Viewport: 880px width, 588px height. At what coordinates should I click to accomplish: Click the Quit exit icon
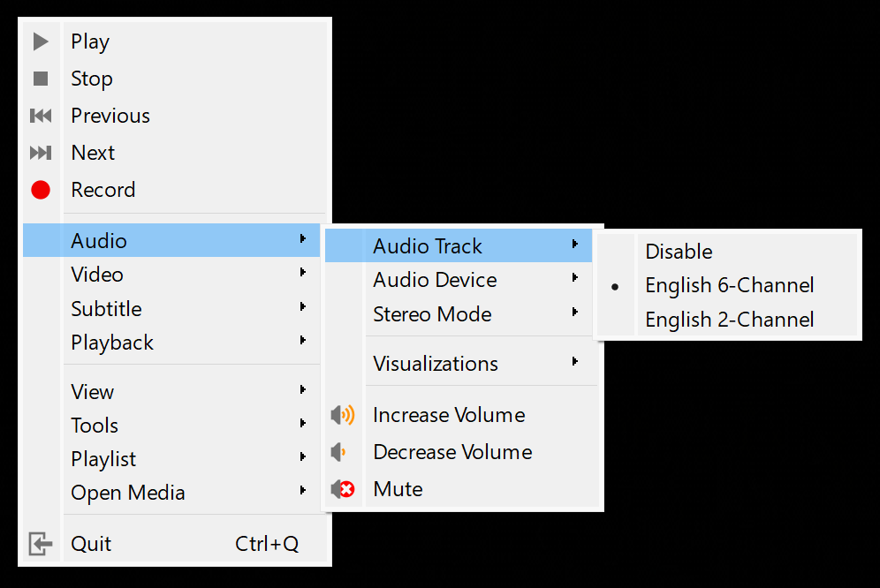click(41, 544)
